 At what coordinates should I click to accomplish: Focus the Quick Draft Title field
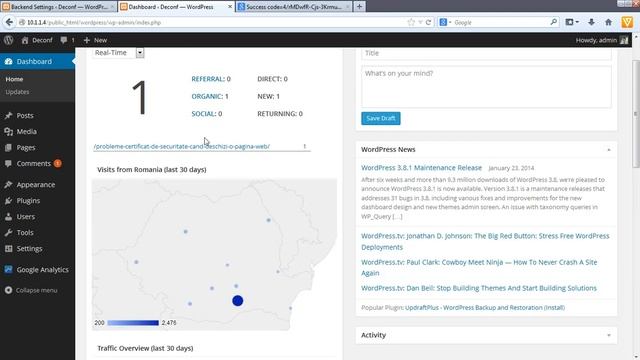click(x=486, y=53)
